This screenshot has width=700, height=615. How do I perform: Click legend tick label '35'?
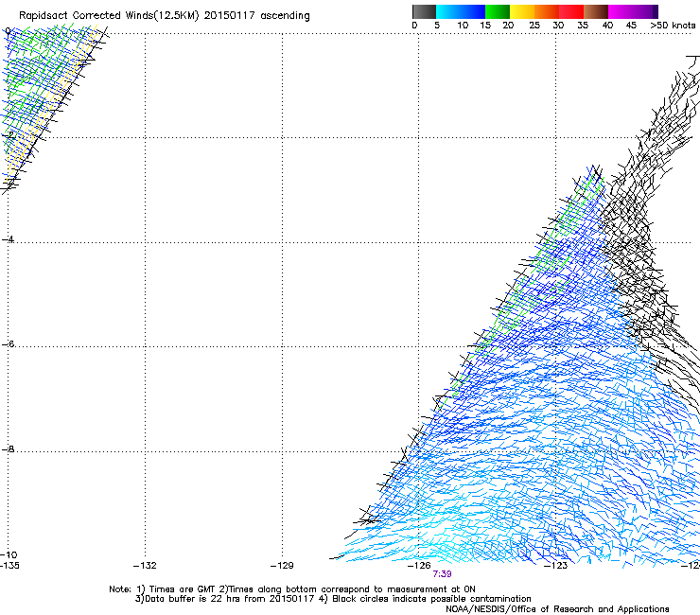click(x=583, y=26)
